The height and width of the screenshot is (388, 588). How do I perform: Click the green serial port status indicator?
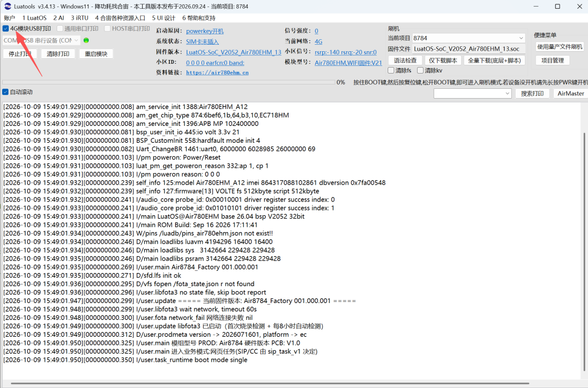coord(86,40)
